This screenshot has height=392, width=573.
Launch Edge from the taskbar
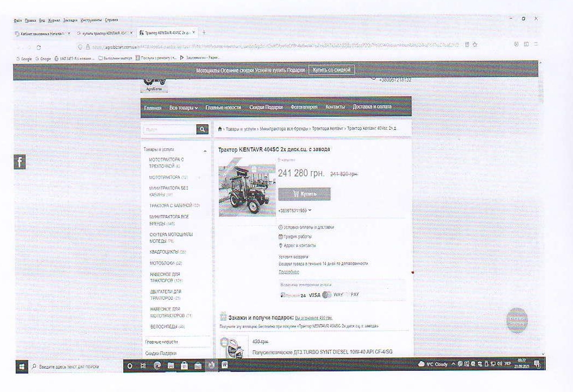pyautogui.click(x=157, y=365)
